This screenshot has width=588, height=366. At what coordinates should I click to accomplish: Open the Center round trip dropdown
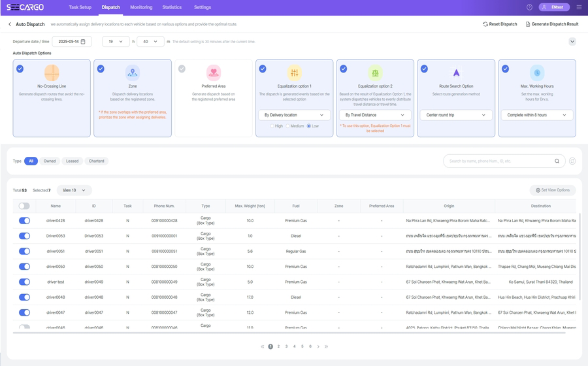pyautogui.click(x=456, y=115)
